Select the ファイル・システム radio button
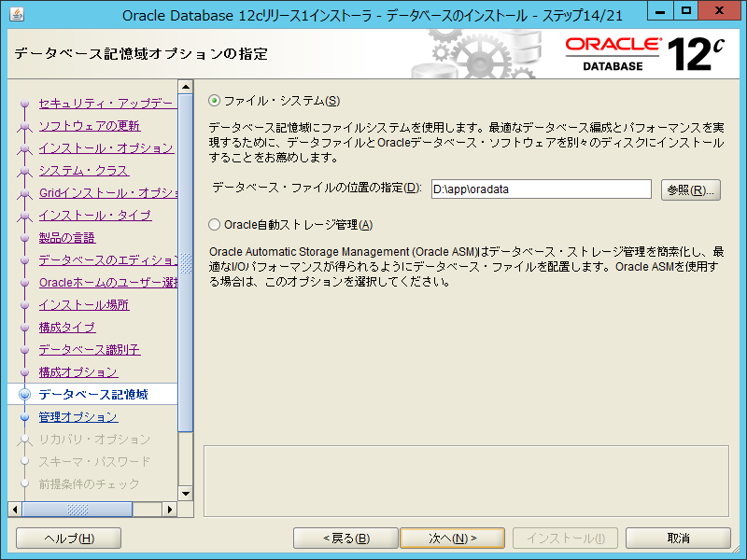 click(216, 101)
